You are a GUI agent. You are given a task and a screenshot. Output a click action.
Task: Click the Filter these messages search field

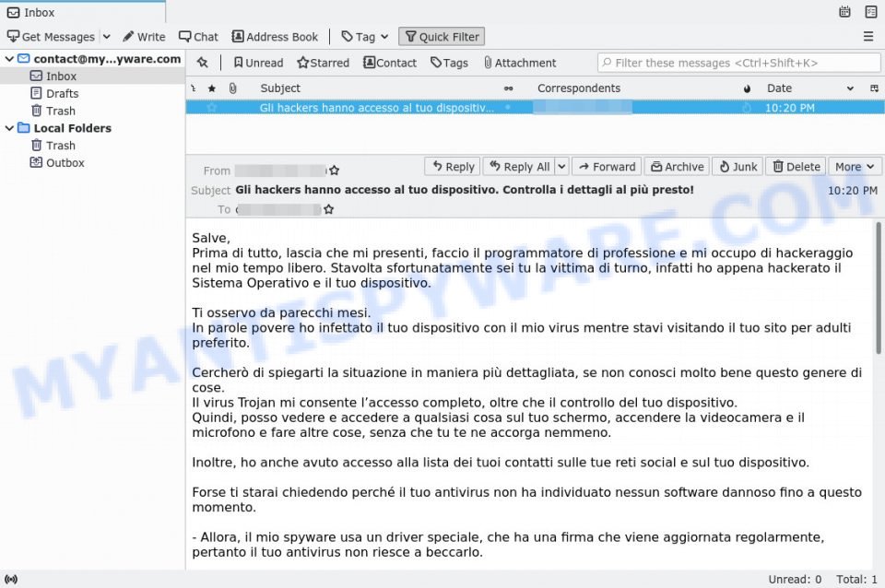[738, 63]
